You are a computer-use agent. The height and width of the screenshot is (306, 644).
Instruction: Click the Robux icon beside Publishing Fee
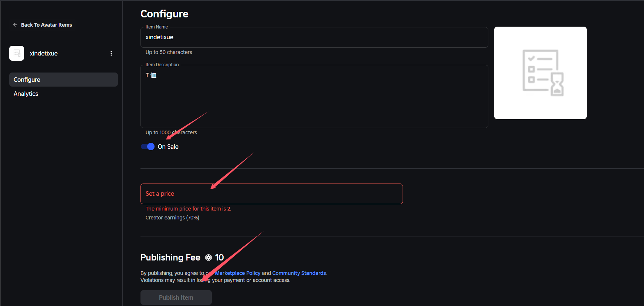[209, 258]
